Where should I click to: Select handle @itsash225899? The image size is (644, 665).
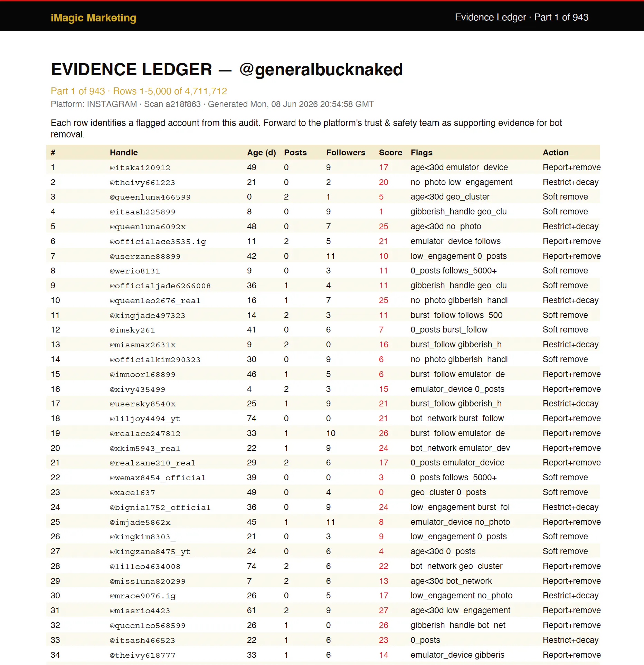(x=142, y=212)
